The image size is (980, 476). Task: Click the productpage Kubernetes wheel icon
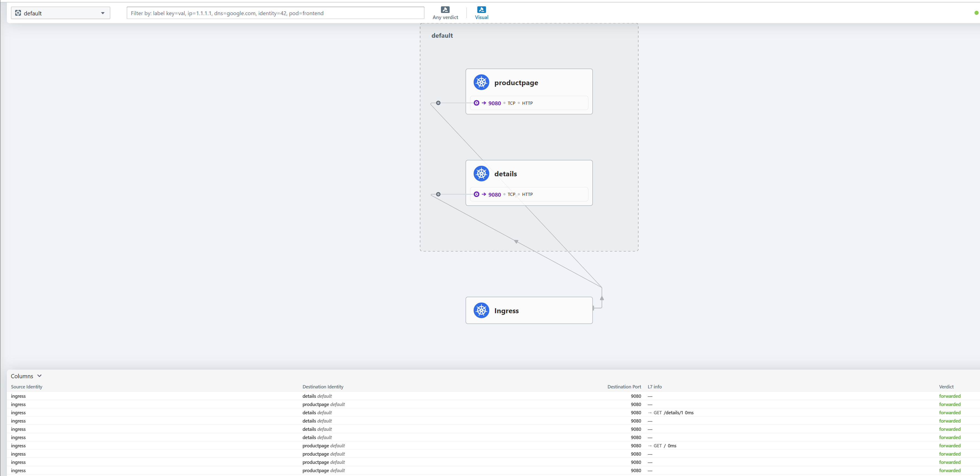481,83
